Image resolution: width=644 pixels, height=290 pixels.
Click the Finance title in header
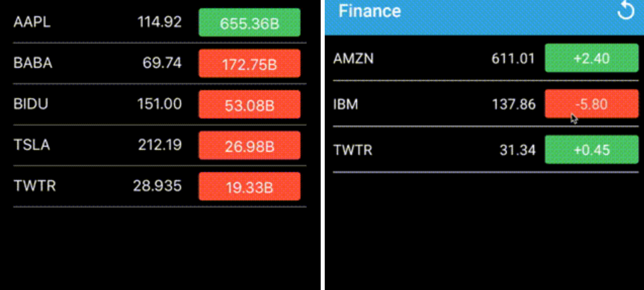pyautogui.click(x=370, y=11)
